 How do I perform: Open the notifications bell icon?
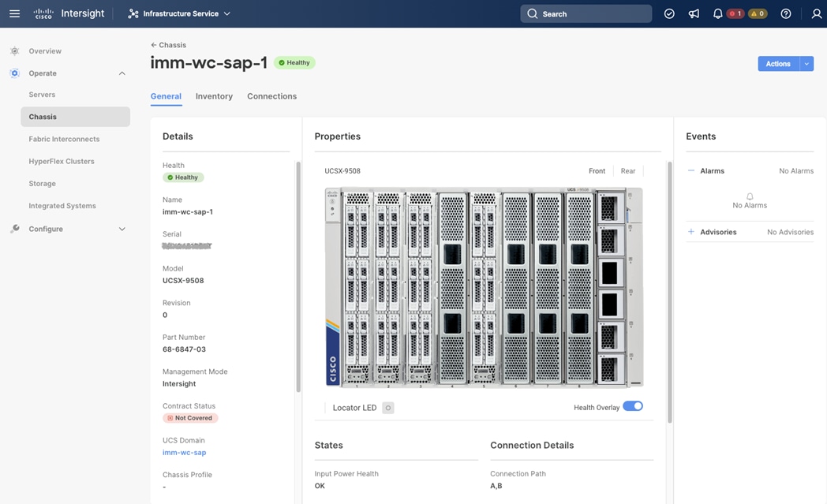(717, 13)
